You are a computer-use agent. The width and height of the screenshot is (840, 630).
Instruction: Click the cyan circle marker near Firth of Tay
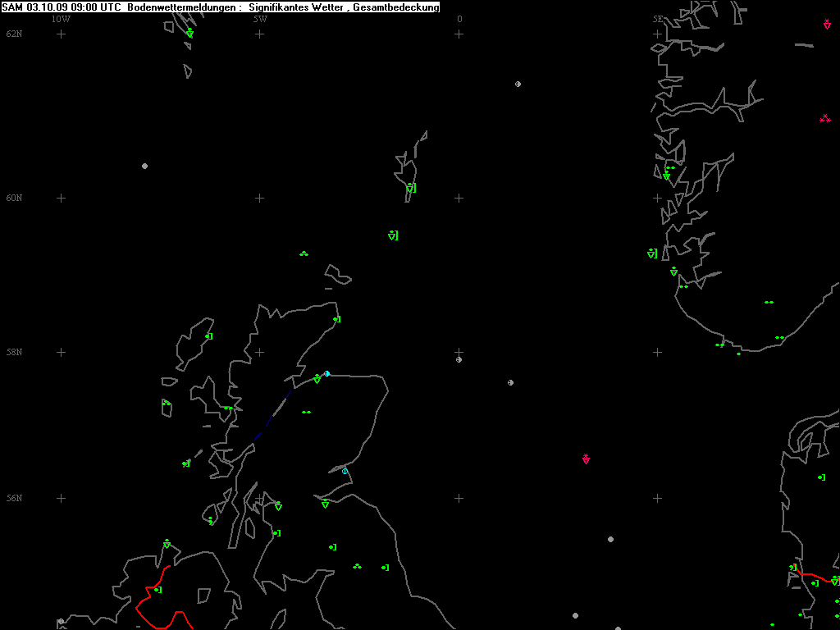tap(345, 471)
